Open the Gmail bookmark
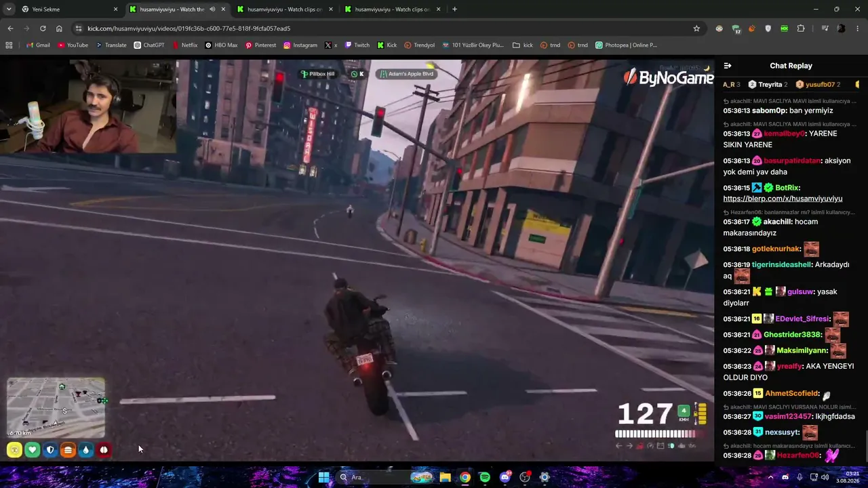Image resolution: width=868 pixels, height=488 pixels. point(38,45)
